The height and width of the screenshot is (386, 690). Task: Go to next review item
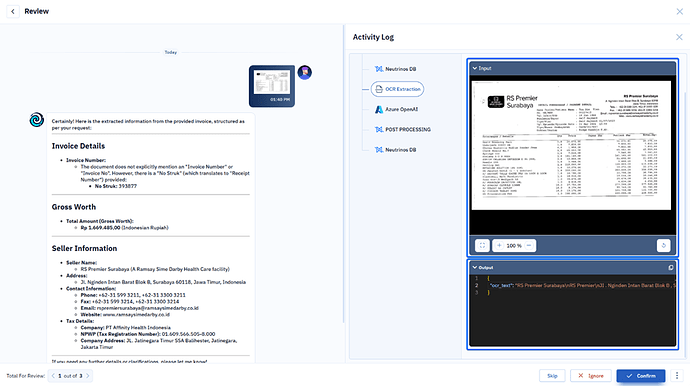[x=88, y=376]
